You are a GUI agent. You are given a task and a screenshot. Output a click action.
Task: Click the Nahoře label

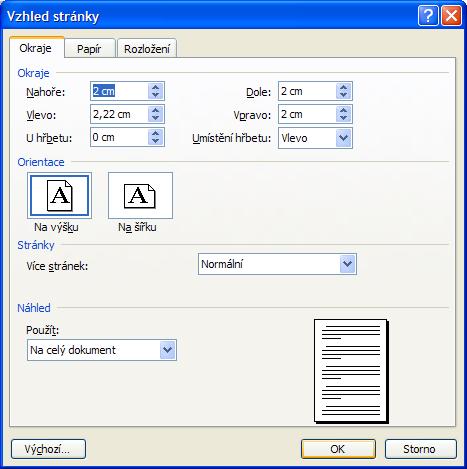(x=46, y=92)
